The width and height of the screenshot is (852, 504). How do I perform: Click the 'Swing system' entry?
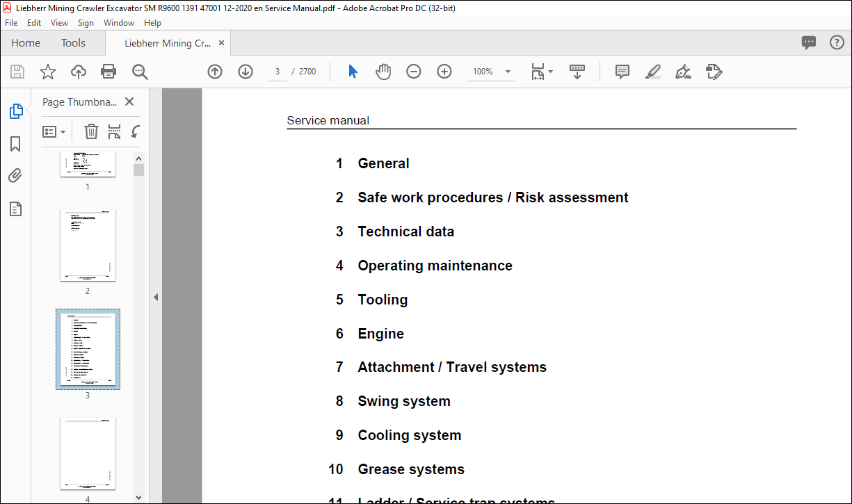click(404, 401)
